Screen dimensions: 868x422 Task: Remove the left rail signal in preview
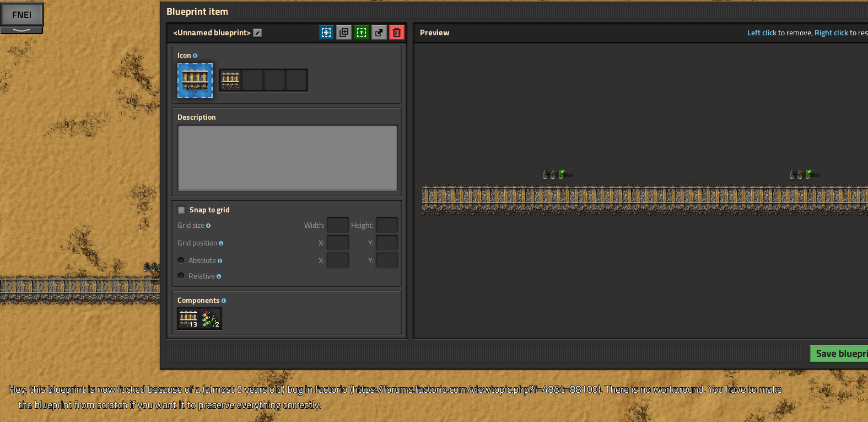tap(557, 174)
